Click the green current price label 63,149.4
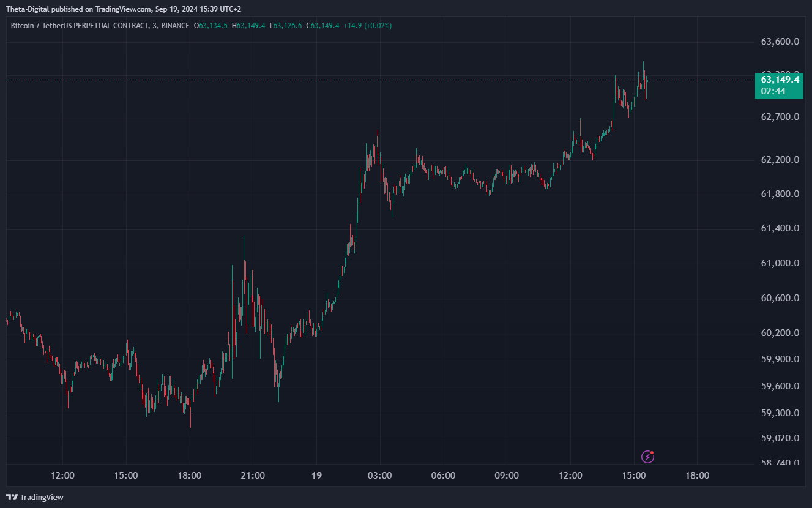Screen dimensions: 812x508 (x=780, y=80)
